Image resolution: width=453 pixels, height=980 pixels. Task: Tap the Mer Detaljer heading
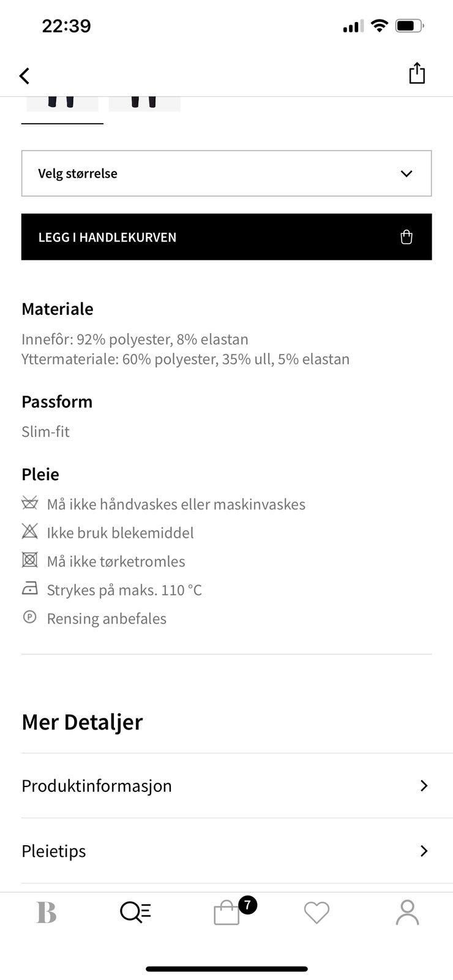[82, 722]
